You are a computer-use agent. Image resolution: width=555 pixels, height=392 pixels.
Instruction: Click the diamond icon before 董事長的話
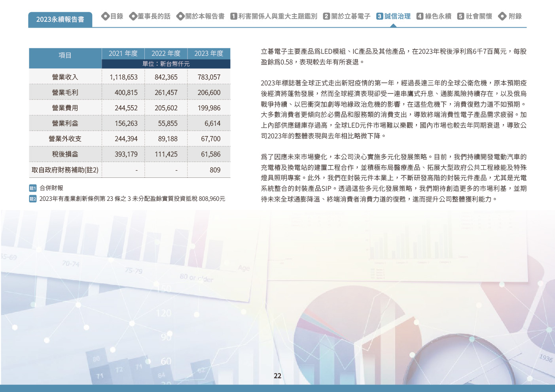click(x=133, y=16)
